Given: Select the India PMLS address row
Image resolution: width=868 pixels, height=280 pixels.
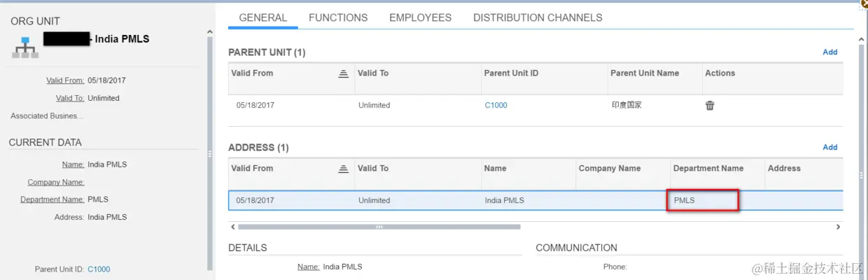Looking at the screenshot, I should tap(504, 201).
